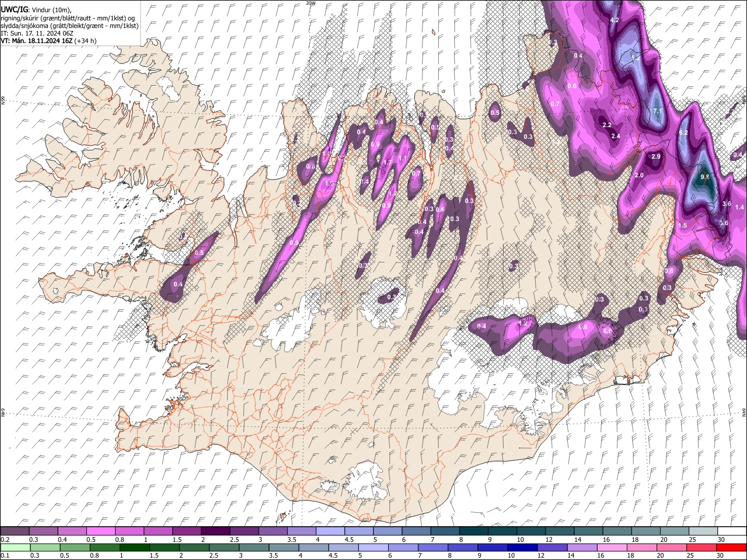Click the dark teal 8–9 snow legend swatch
This screenshot has height=560, width=747.
click(473, 531)
